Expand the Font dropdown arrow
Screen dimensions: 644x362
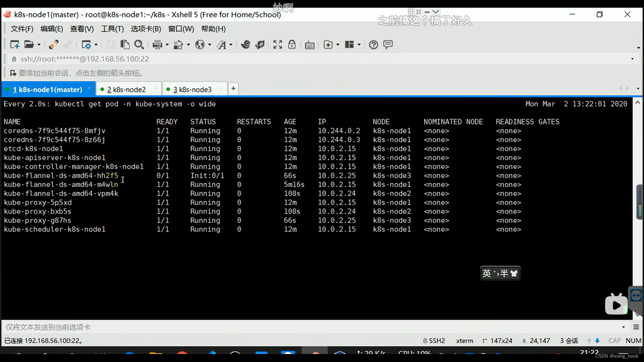pyautogui.click(x=231, y=45)
